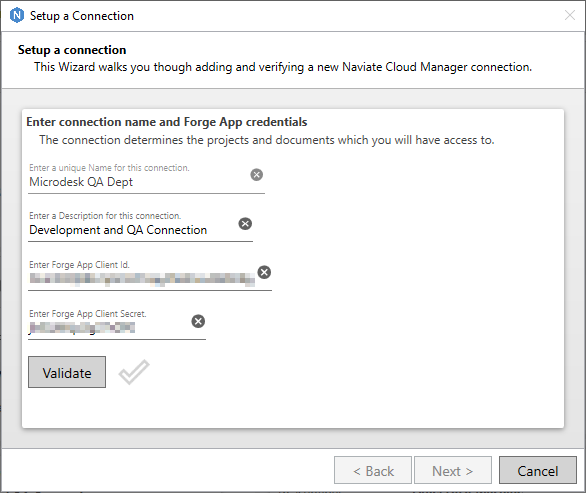Click the 'Setup a Connection' title bar text
The height and width of the screenshot is (493, 586).
pyautogui.click(x=81, y=16)
